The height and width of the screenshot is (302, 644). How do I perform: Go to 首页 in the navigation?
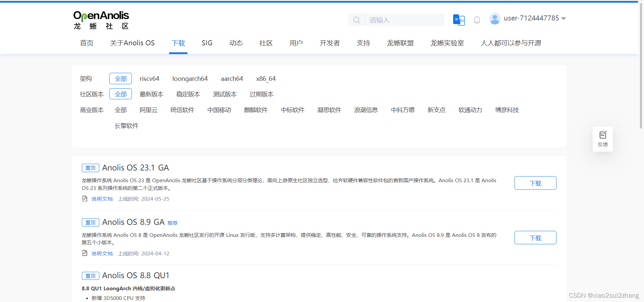click(87, 43)
